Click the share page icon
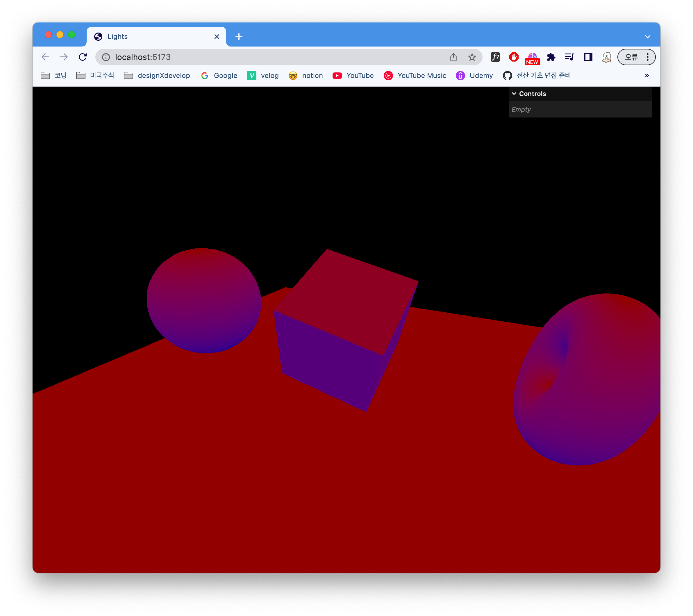 tap(453, 57)
